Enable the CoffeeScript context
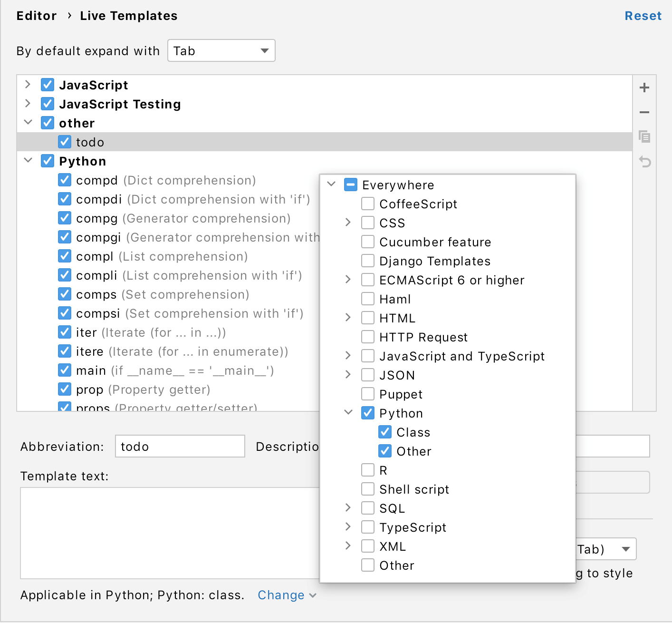Image resolution: width=672 pixels, height=623 pixels. tap(367, 204)
